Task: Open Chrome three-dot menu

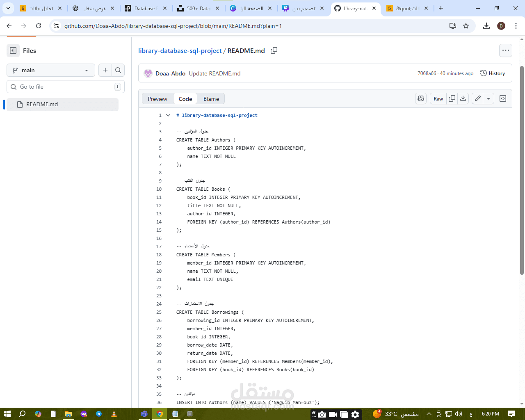Action: [516, 26]
